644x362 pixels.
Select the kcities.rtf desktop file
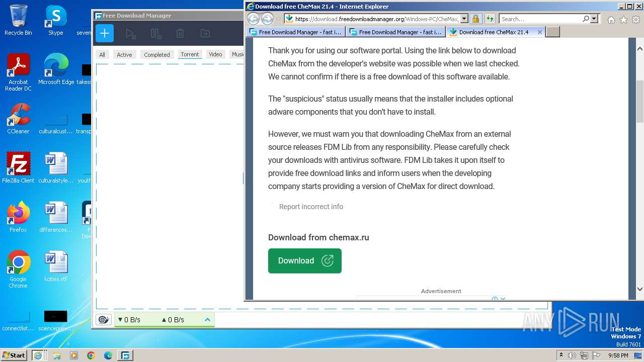click(x=55, y=266)
